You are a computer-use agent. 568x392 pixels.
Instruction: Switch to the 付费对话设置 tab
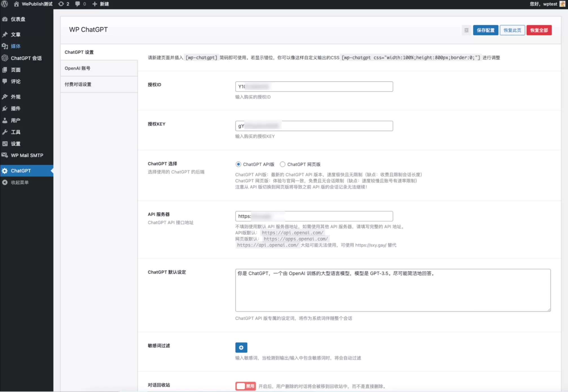click(78, 84)
